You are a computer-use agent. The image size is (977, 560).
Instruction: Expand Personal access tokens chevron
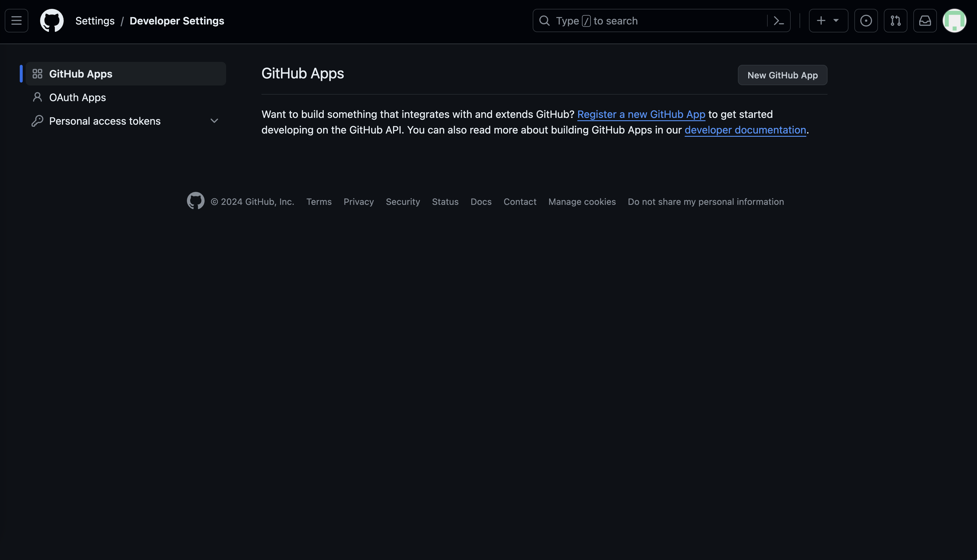[x=214, y=121]
